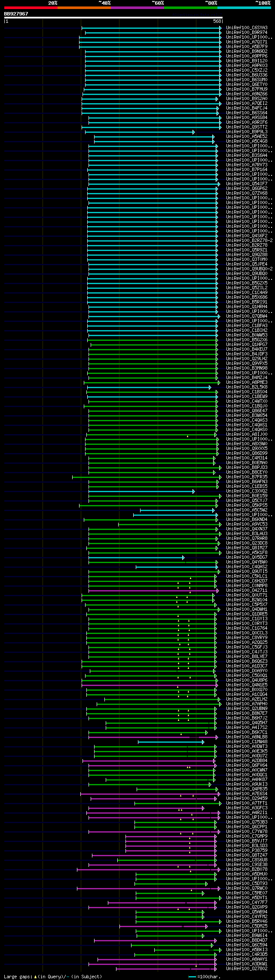The height and width of the screenshot is (980, 275).
Task: Select the BB927967 query title
Action: pyautogui.click(x=16, y=14)
